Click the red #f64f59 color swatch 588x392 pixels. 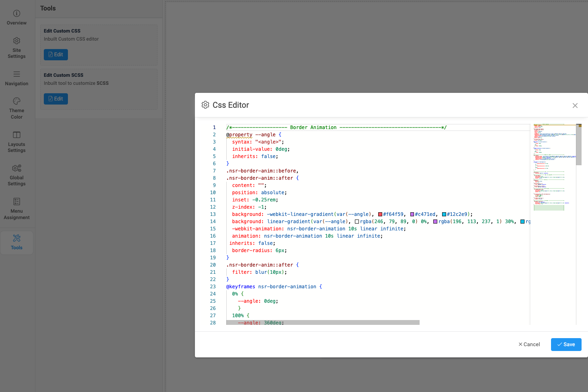(380, 215)
